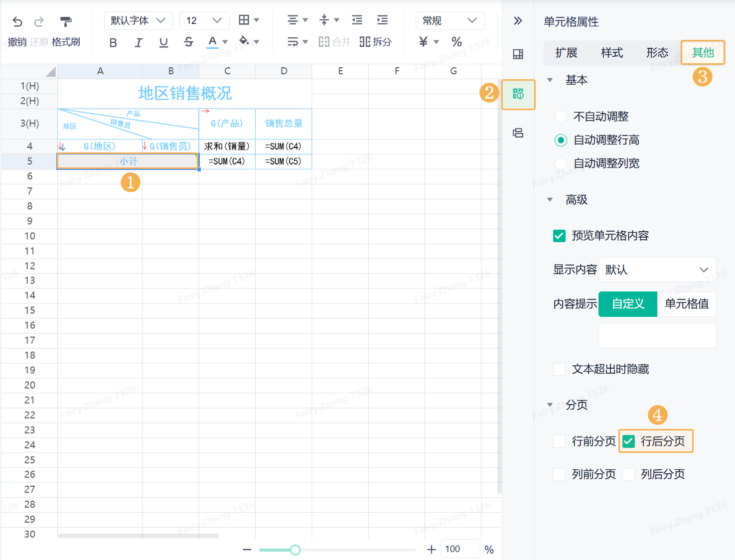Click the vertical alignment icon
Screen dimensions: 735x560
click(324, 20)
